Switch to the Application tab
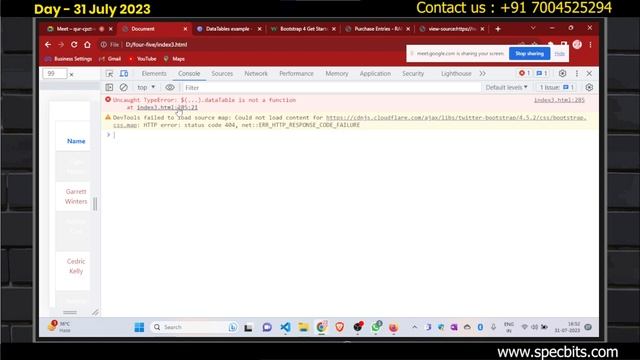Screen dimensions: 640x360 [x=375, y=73]
